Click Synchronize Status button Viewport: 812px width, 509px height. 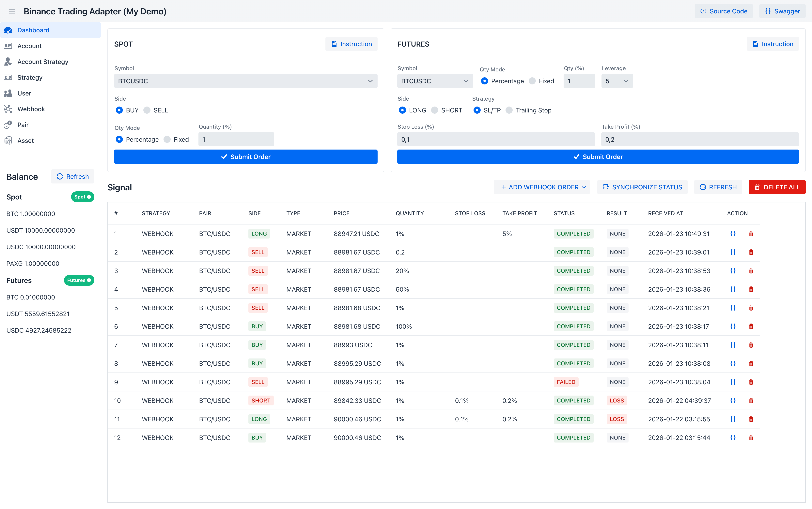click(642, 187)
